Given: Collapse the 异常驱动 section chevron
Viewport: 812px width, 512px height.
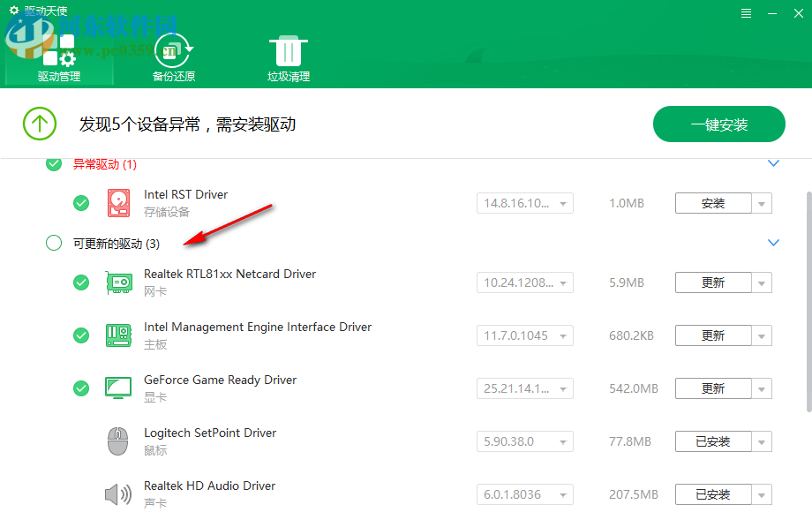Looking at the screenshot, I should tap(773, 162).
